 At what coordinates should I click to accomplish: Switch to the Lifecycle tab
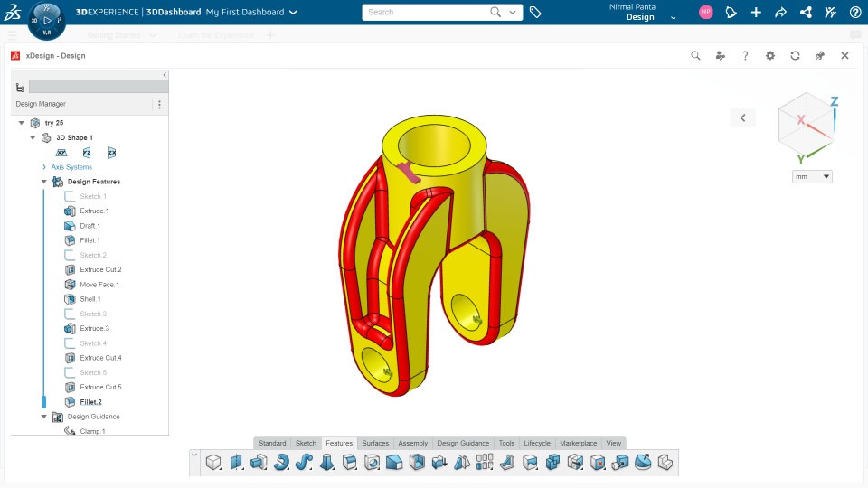[x=537, y=443]
